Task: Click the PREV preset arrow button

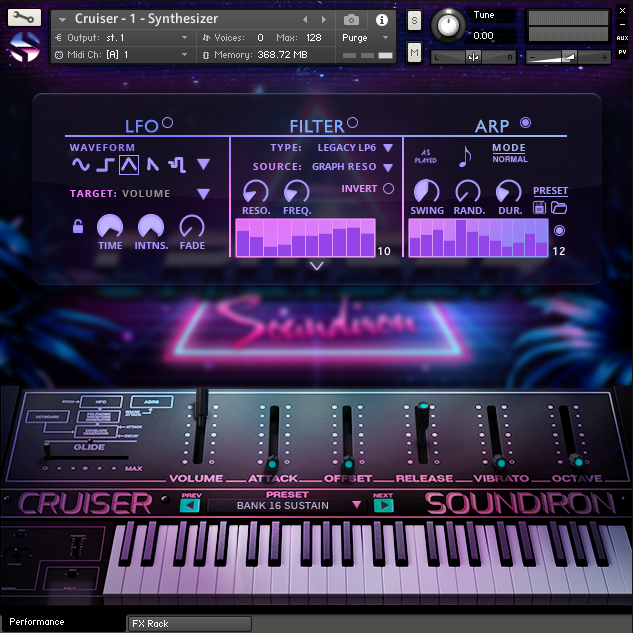Action: pos(190,505)
